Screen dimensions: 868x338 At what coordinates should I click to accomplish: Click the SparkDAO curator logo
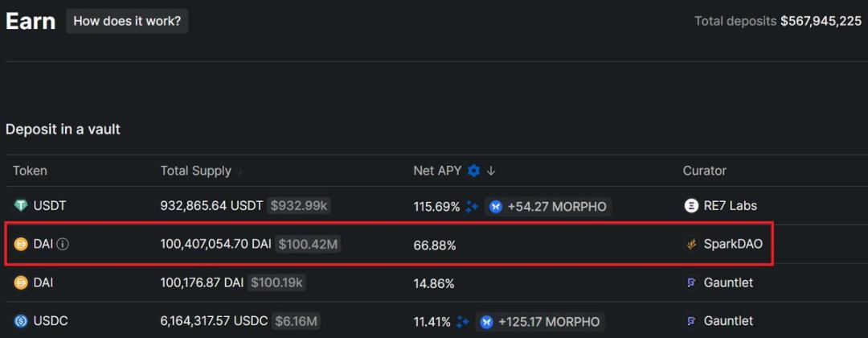(690, 245)
